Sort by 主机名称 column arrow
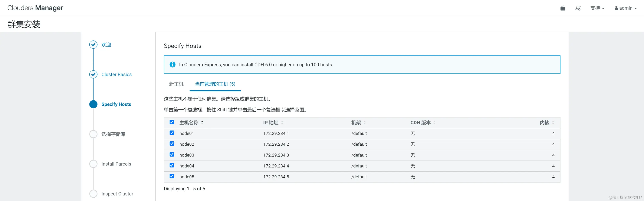Screen dimensions: 644x201 (202, 122)
